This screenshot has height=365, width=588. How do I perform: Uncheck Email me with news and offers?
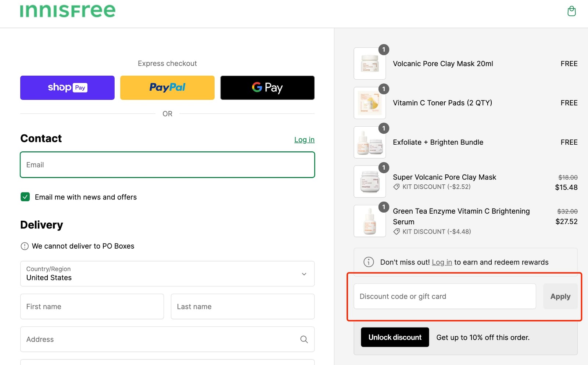25,197
